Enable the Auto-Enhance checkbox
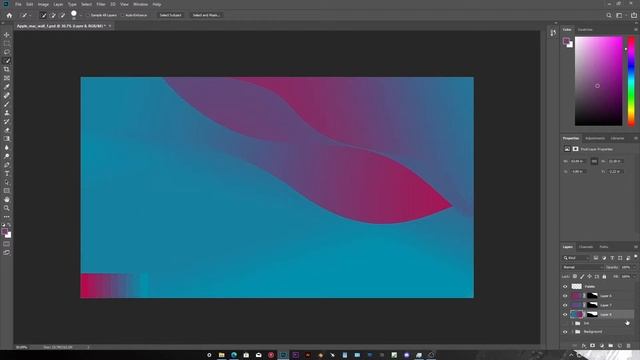 click(122, 15)
